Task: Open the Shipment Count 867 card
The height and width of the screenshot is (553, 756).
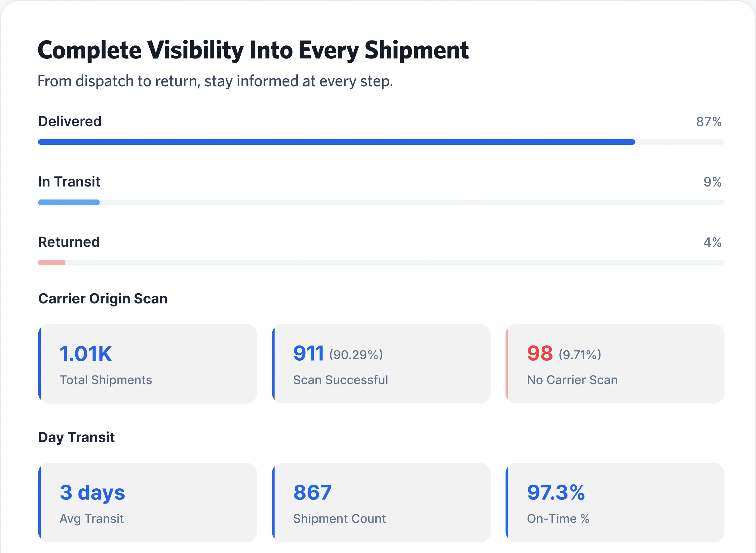Action: pyautogui.click(x=381, y=502)
